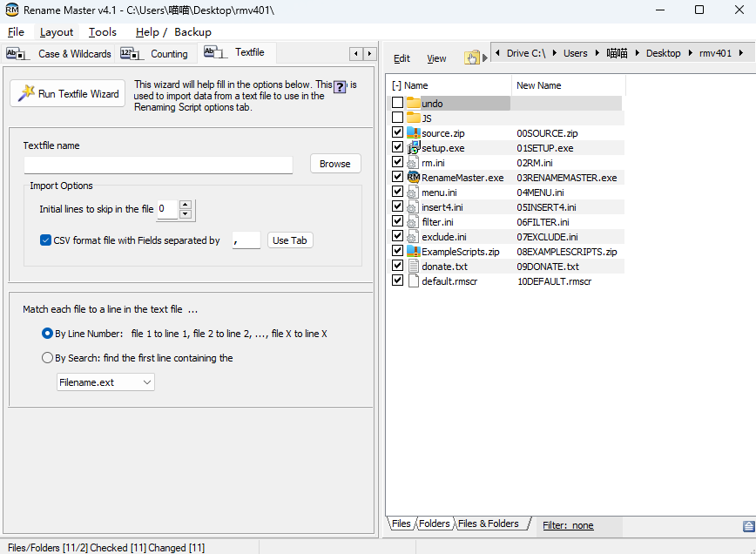
Task: Check the JS folder checkbox
Action: click(397, 118)
